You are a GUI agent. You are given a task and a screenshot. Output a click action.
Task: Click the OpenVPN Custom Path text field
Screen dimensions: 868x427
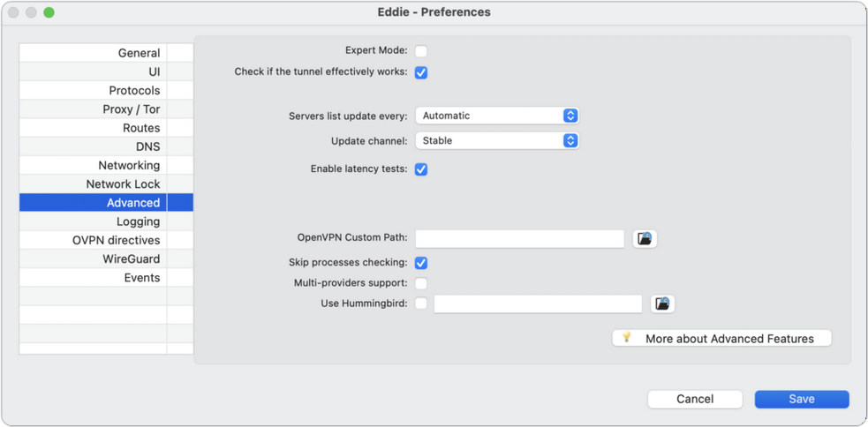point(520,238)
